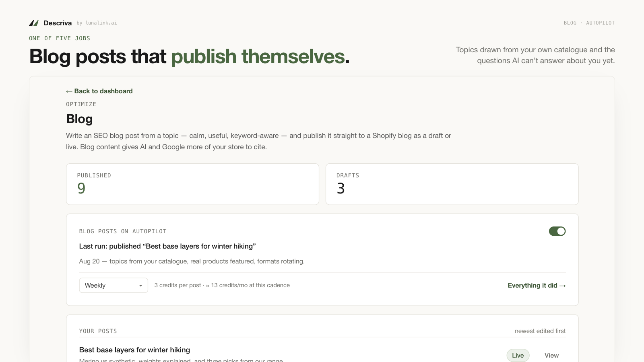The height and width of the screenshot is (362, 644).
Task: Click the OPTIMIZE section label
Action: pyautogui.click(x=81, y=104)
